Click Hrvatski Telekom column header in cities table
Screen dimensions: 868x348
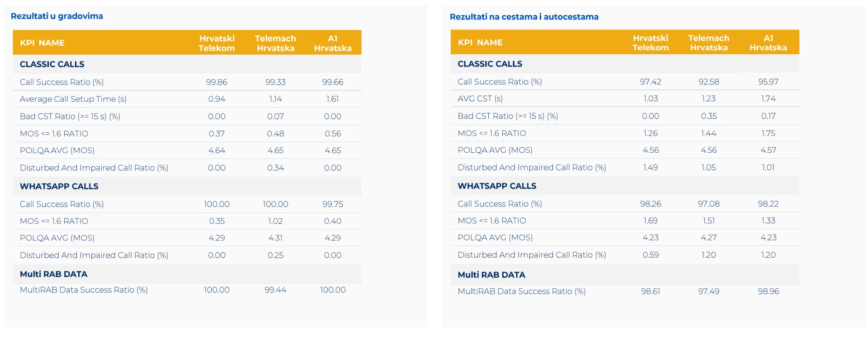(217, 43)
